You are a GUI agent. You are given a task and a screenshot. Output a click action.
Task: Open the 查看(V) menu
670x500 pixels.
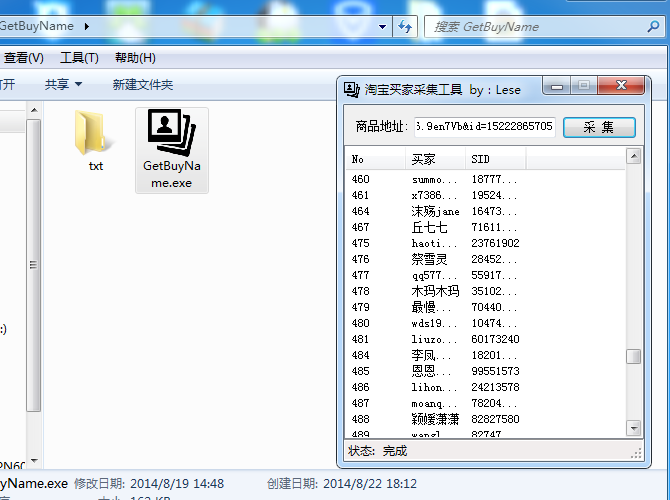[x=22, y=58]
